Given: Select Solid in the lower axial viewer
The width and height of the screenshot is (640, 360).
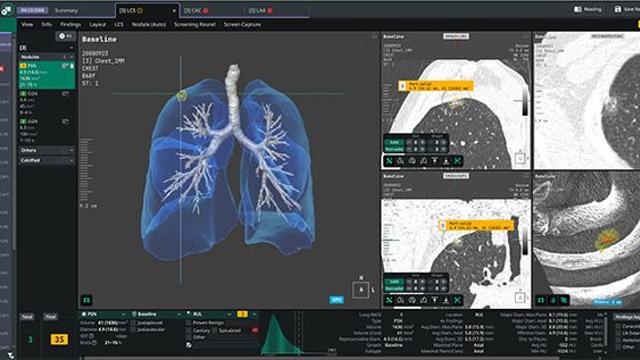Looking at the screenshot, I should pyautogui.click(x=394, y=281).
